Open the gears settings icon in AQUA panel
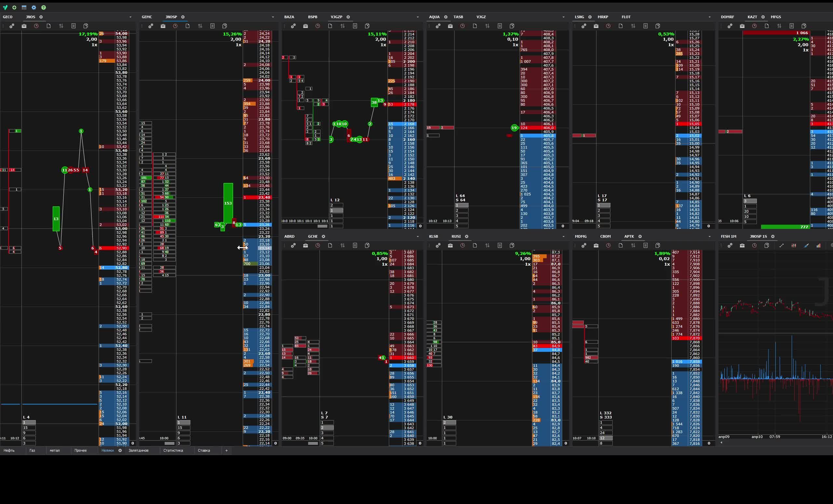833x504 pixels. click(438, 26)
